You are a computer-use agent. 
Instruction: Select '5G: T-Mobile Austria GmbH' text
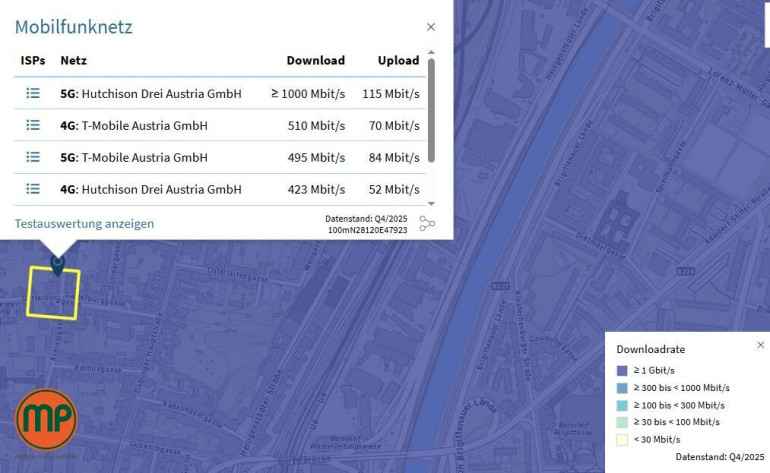(134, 157)
